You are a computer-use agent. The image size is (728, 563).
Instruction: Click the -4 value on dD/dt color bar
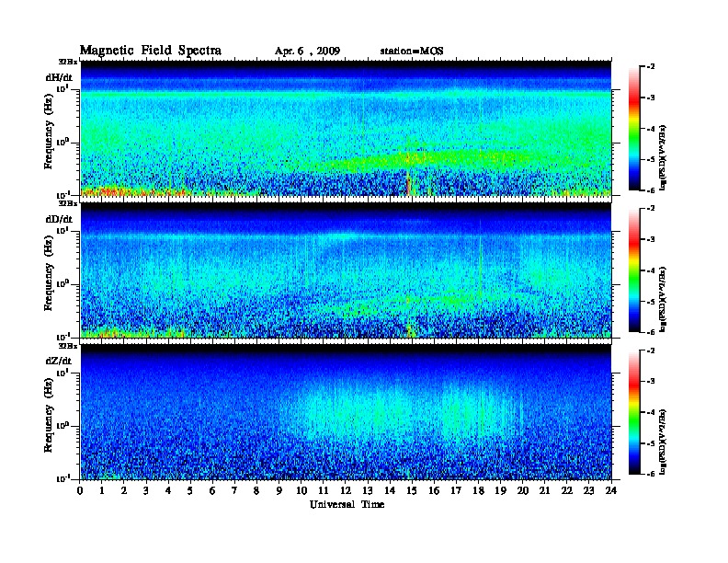(x=651, y=270)
